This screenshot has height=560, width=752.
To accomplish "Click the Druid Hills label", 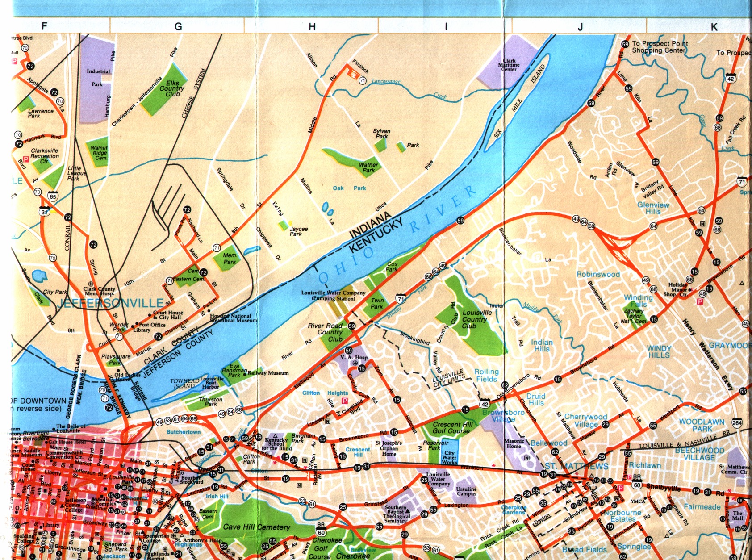I will [x=535, y=399].
